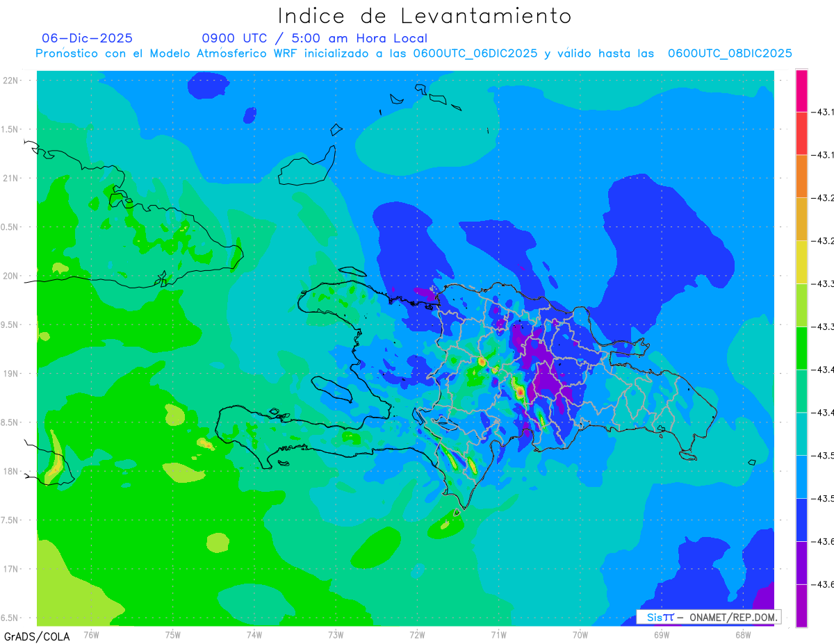Pick the yellow-green swatch in color legend
This screenshot has height=644, width=834.
tap(801, 305)
